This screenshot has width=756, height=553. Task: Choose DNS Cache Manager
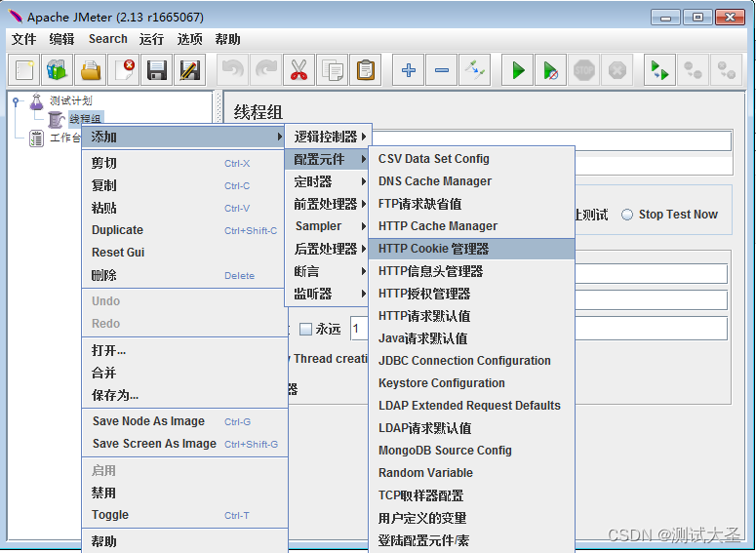click(471, 181)
